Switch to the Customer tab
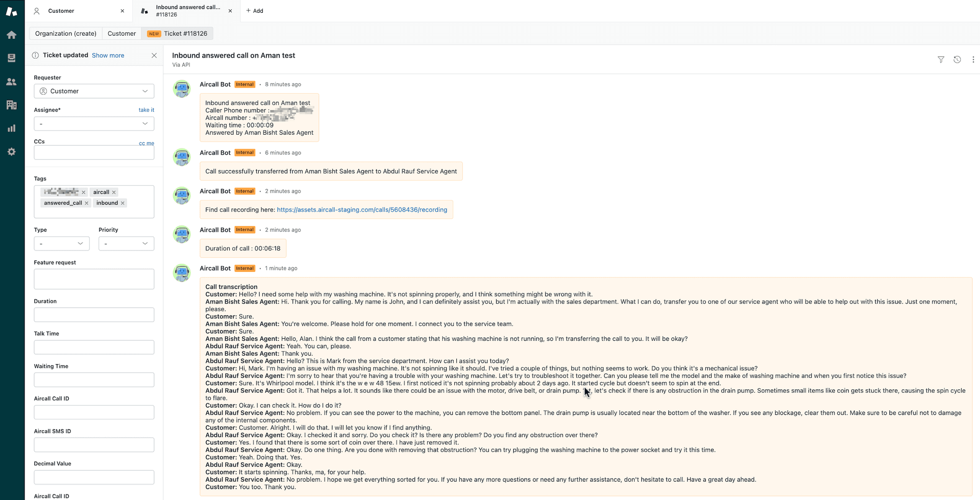 tap(121, 34)
